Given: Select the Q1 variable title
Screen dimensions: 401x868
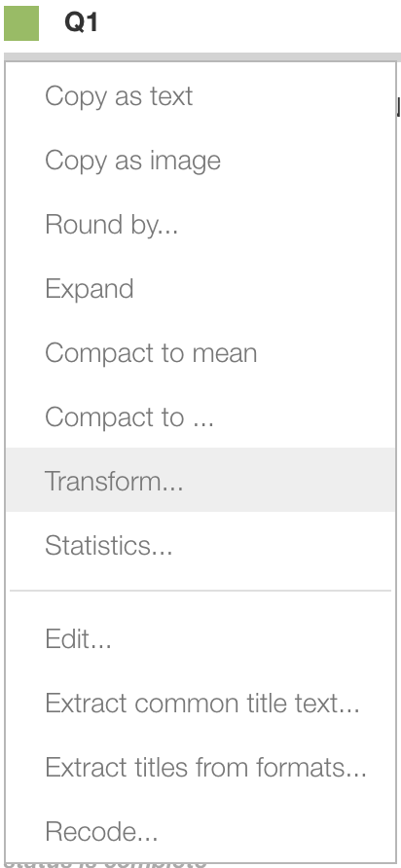Looking at the screenshot, I should point(81,23).
